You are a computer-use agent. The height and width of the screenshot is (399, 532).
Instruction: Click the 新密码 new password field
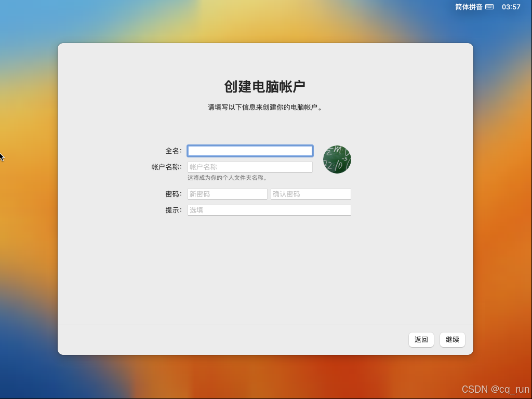(x=228, y=194)
